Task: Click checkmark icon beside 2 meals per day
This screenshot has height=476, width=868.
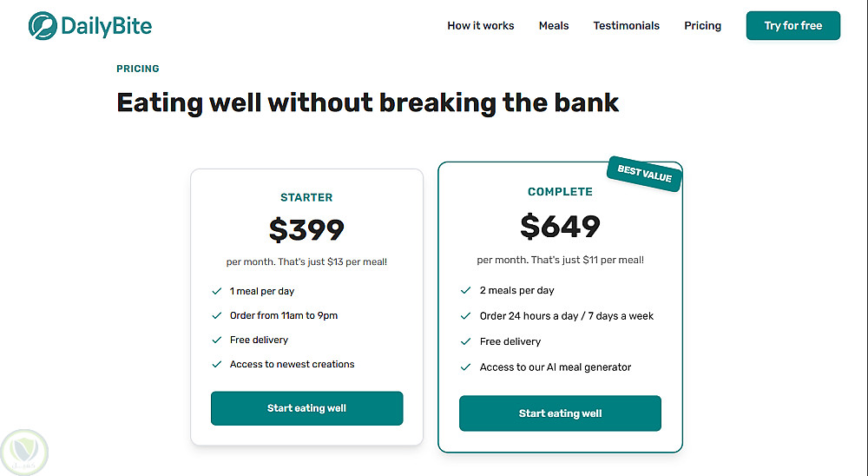Action: (466, 290)
